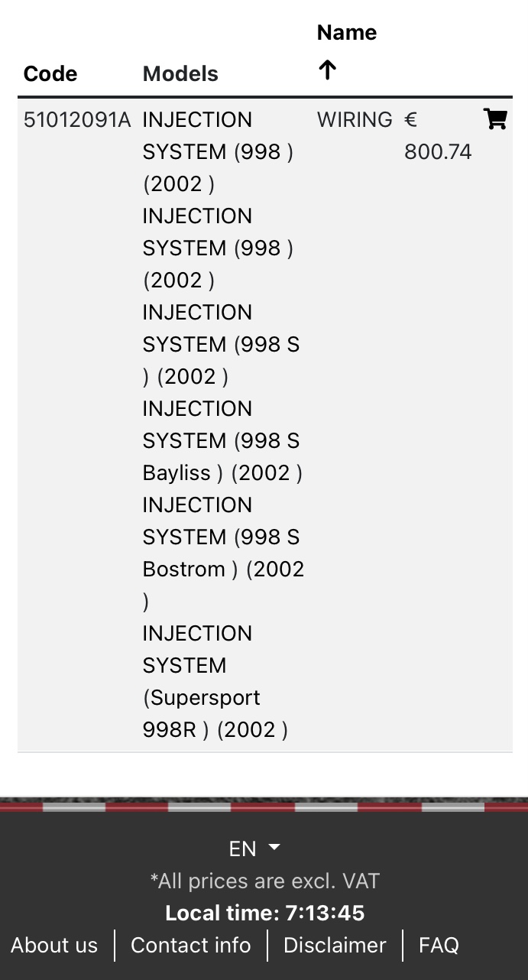Click the WIRING part name
Viewport: 528px width, 980px height.
[x=355, y=120]
